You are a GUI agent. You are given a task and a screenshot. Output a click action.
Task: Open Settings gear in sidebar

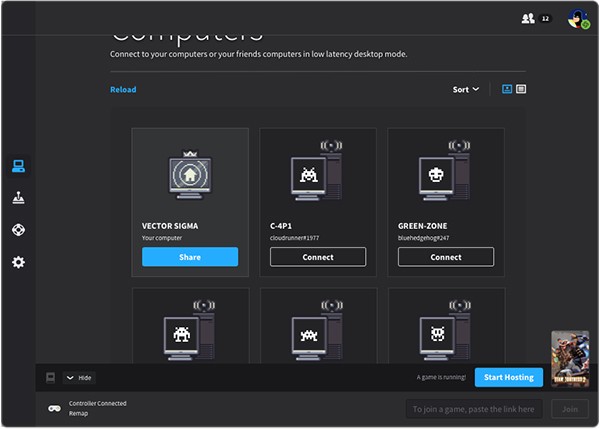tap(18, 262)
